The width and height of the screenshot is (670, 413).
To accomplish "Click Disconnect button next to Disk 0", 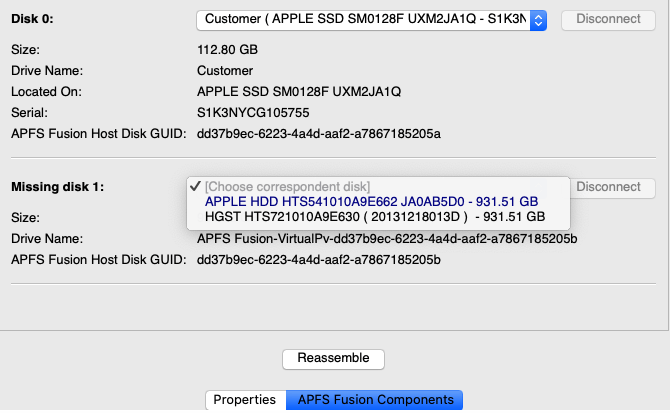I will coord(608,20).
